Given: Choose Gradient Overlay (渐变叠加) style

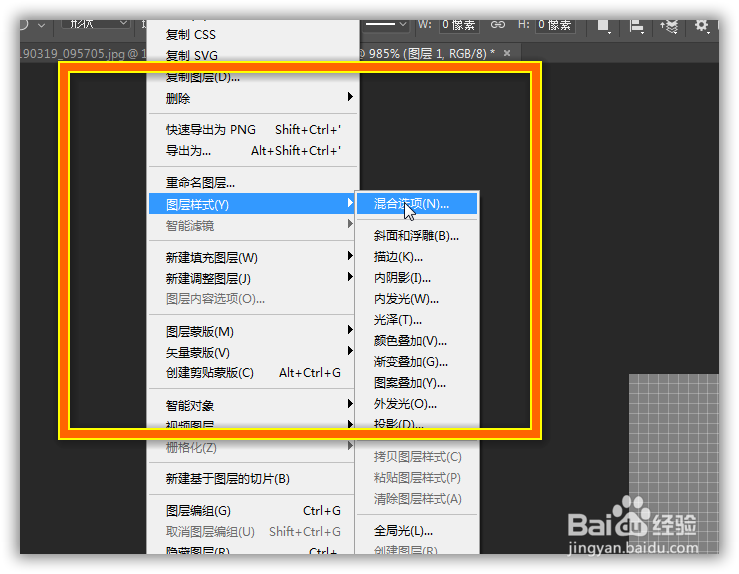Looking at the screenshot, I should tap(417, 362).
